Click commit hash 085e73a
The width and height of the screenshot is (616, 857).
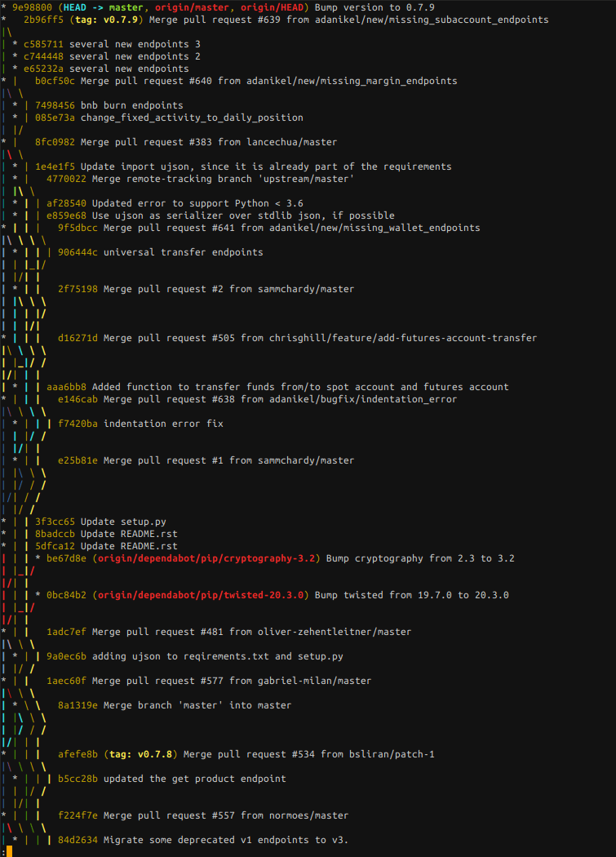point(55,118)
